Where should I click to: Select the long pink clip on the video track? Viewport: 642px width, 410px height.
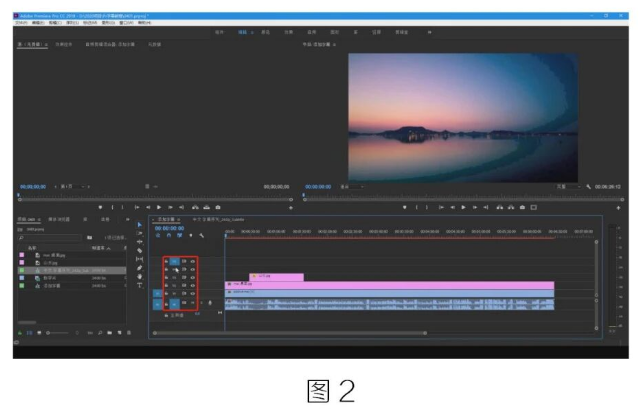(390, 285)
